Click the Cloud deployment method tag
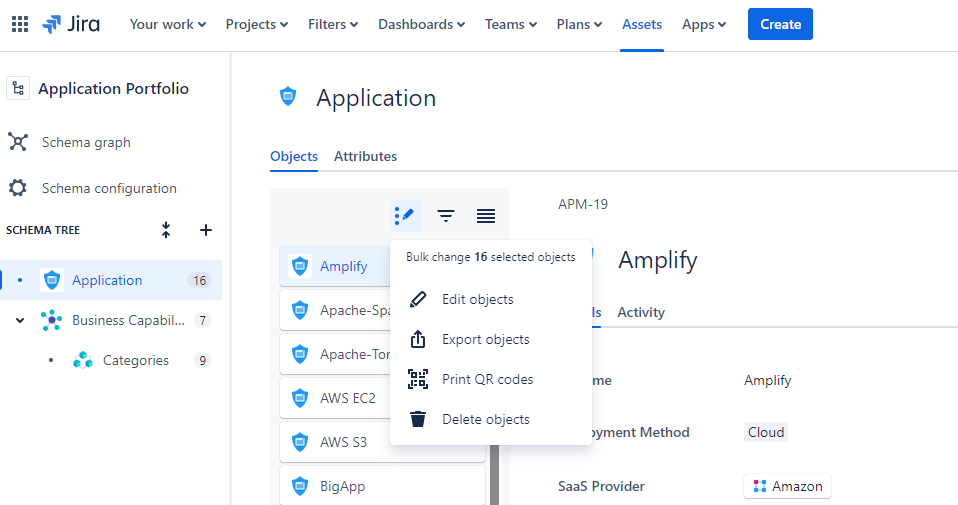This screenshot has width=958, height=505. point(766,432)
